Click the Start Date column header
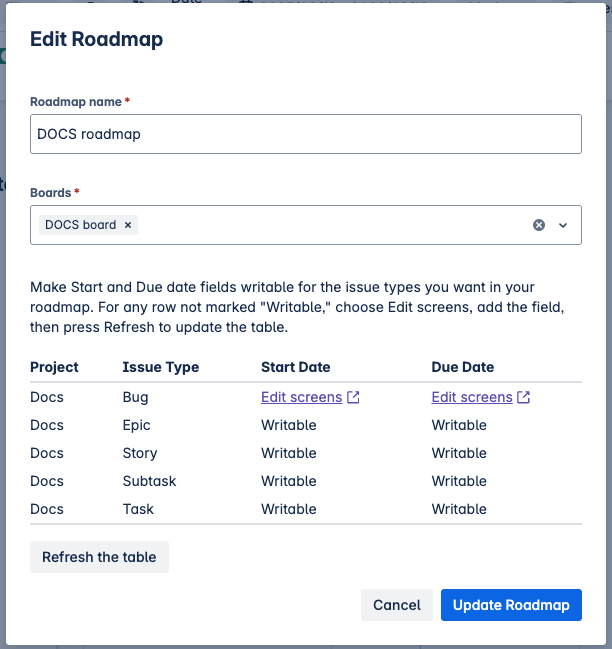 (x=295, y=367)
